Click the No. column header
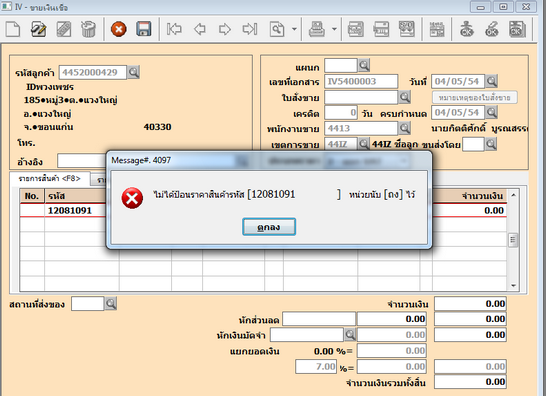546x396 pixels. [x=32, y=196]
